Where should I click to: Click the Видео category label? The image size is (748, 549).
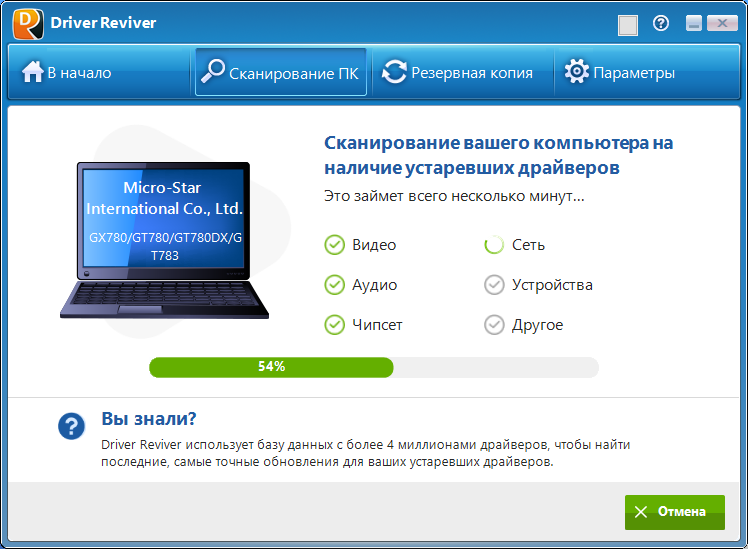pyautogui.click(x=374, y=245)
